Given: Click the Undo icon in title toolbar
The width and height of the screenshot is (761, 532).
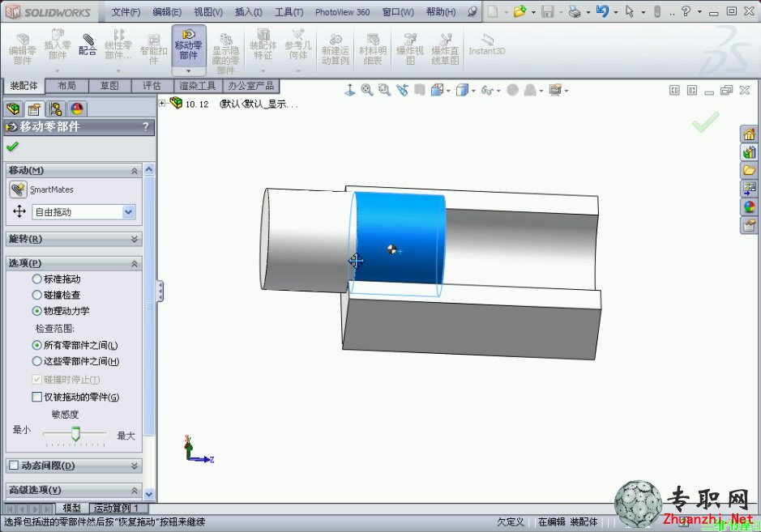Looking at the screenshot, I should (602, 11).
